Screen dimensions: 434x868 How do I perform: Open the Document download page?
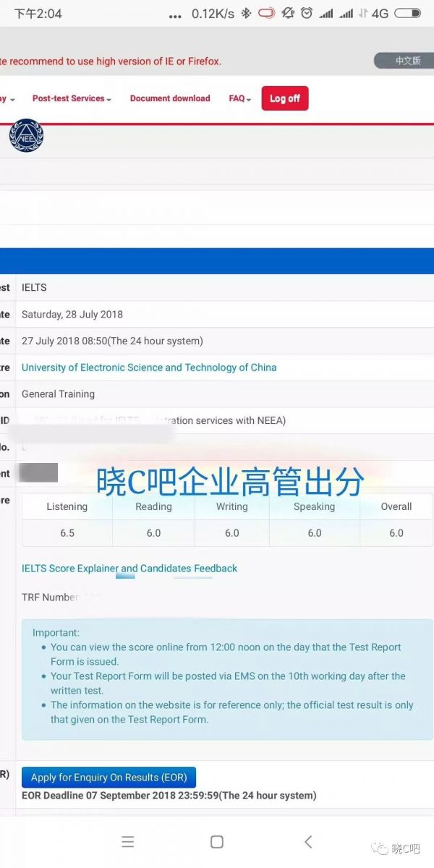170,98
